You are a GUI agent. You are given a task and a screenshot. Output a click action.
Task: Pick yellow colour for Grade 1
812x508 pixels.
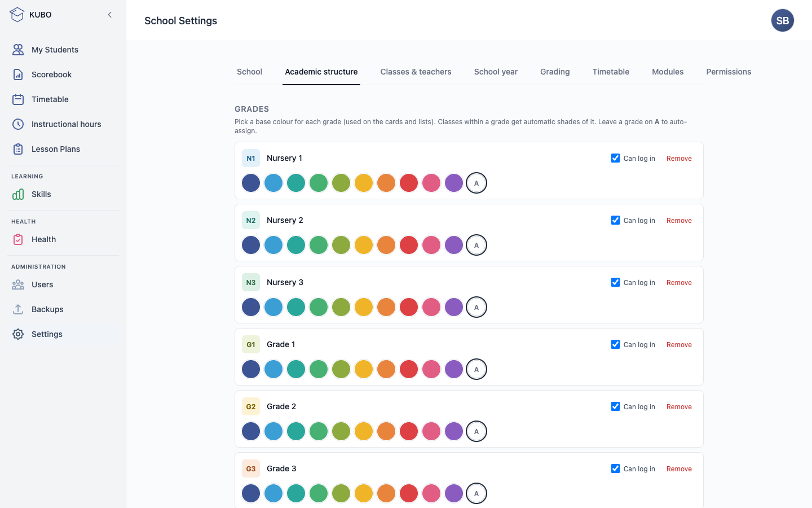pyautogui.click(x=364, y=369)
